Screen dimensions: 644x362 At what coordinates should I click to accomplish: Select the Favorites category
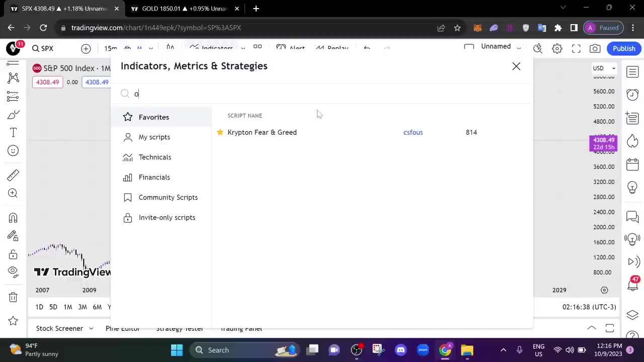[x=162, y=117]
